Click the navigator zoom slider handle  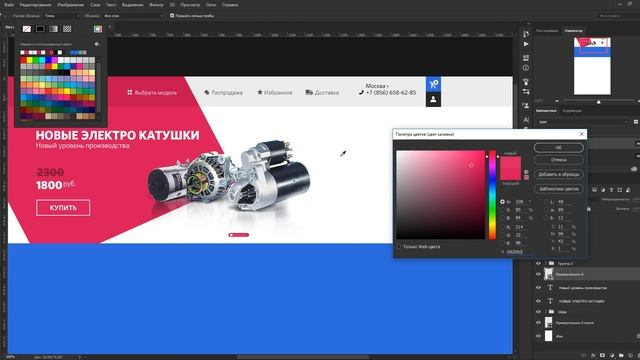599,102
